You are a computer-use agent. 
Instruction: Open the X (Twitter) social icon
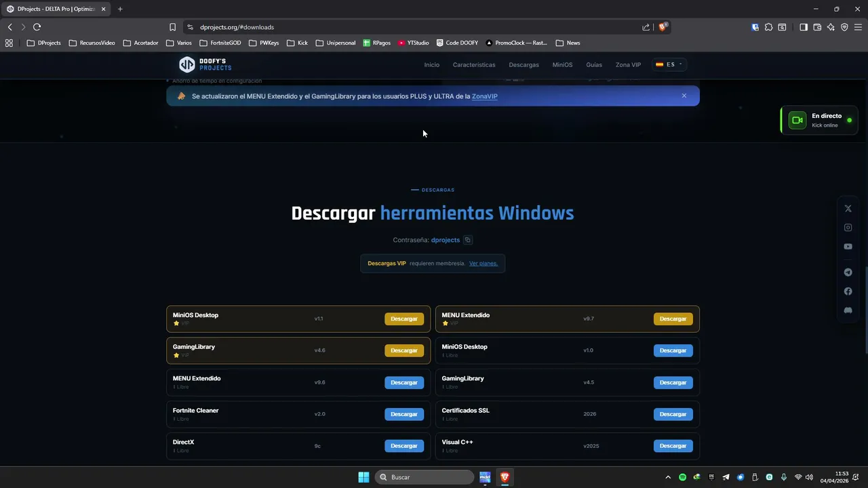coord(848,209)
